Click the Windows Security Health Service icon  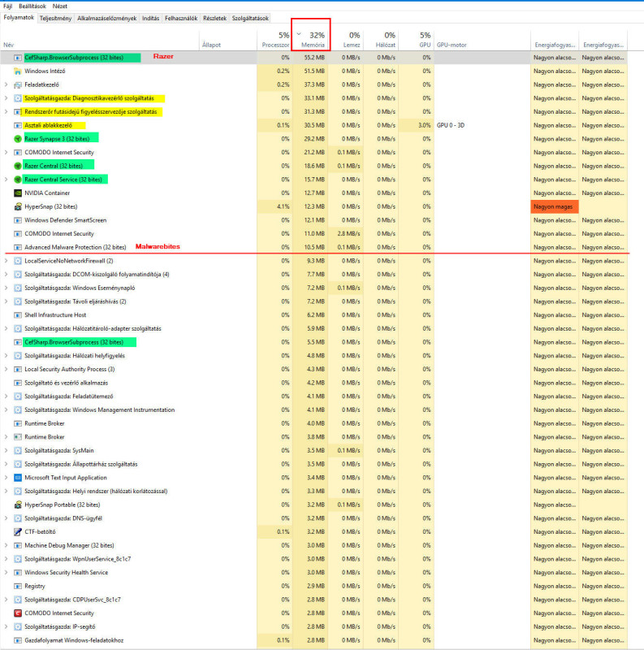tap(17, 573)
